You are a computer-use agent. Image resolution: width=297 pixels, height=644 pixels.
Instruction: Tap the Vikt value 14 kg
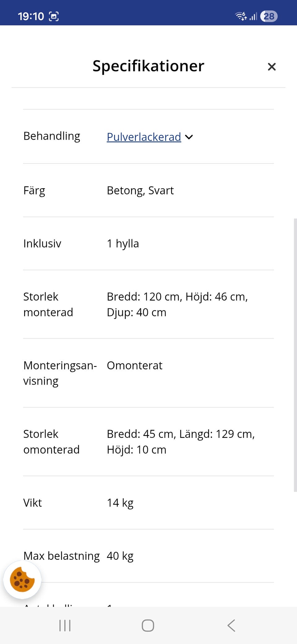tap(120, 503)
